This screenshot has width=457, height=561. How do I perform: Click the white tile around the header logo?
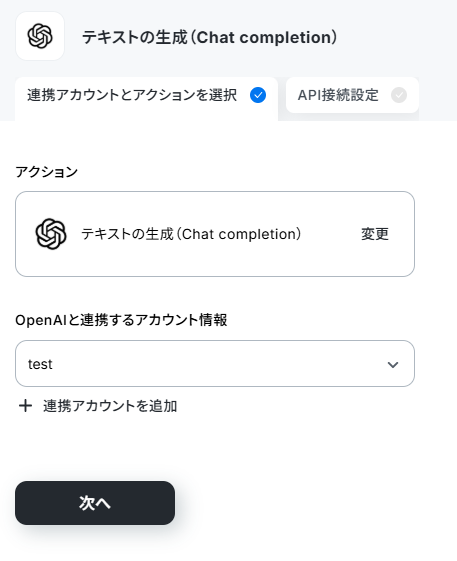tap(40, 36)
